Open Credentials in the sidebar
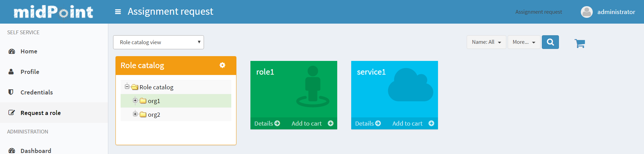644x154 pixels. [x=37, y=92]
